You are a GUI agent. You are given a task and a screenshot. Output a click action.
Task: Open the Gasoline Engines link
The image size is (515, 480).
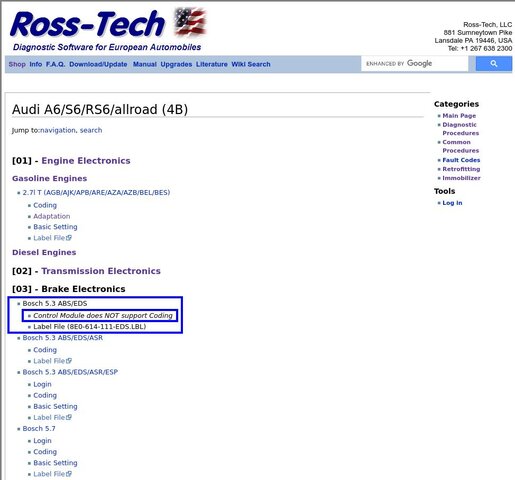49,179
